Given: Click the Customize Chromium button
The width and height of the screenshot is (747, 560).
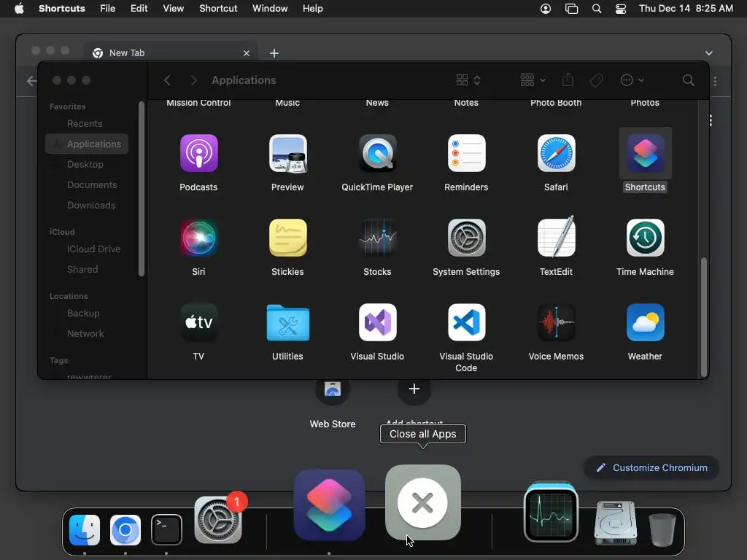Looking at the screenshot, I should [651, 467].
